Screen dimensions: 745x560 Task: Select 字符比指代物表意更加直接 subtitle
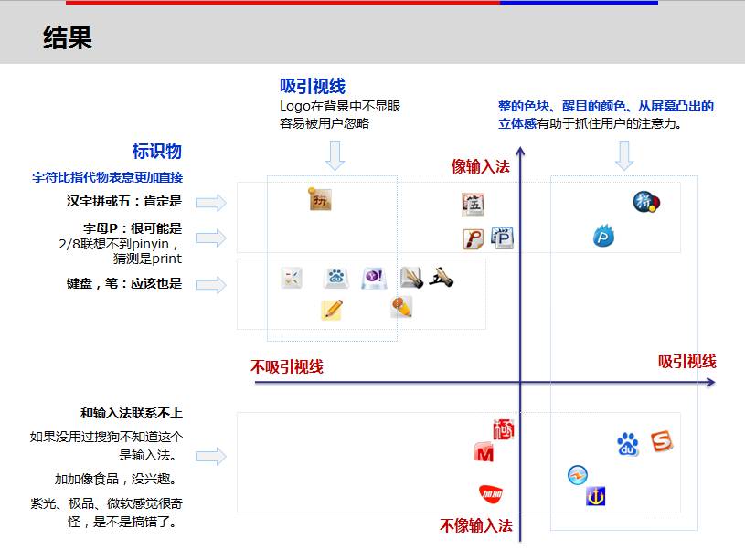107,177
